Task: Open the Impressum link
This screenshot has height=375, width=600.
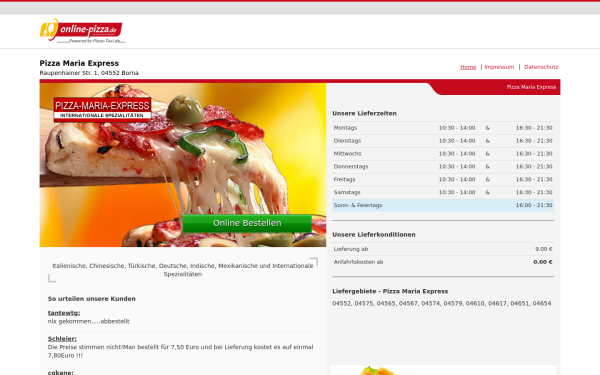Action: click(499, 67)
